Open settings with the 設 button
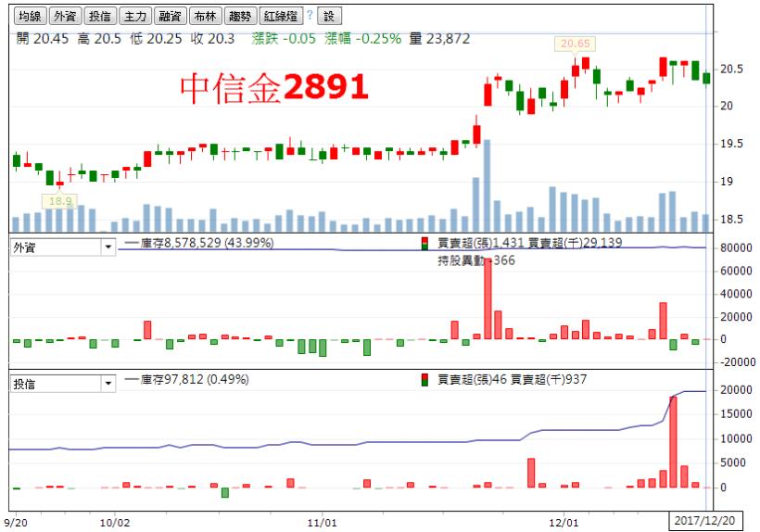The image size is (760, 532). point(330,16)
